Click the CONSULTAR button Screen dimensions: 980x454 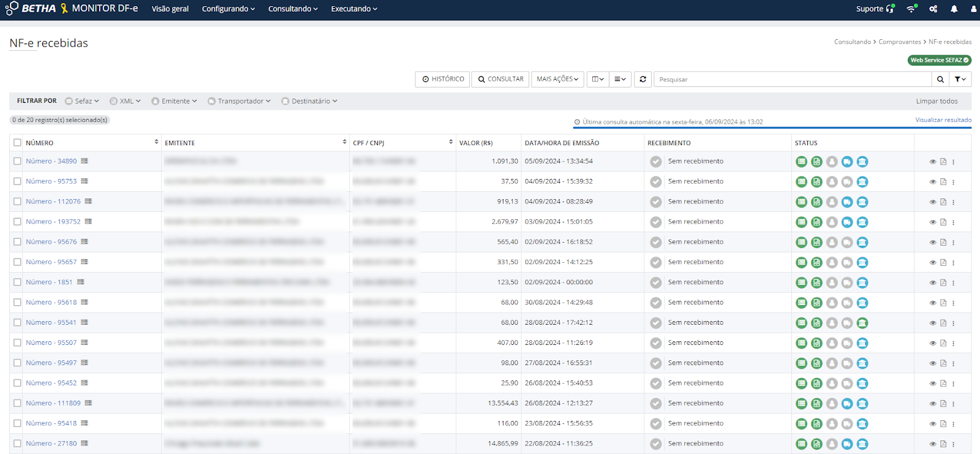click(500, 79)
